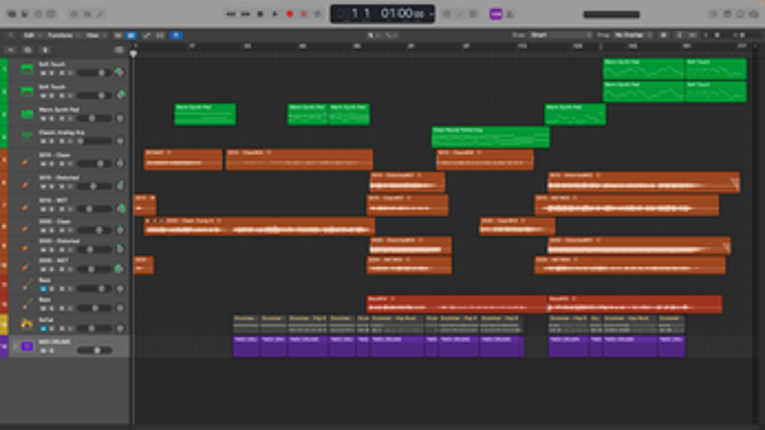This screenshot has height=430, width=765.
Task: Adjust the MIDI DRUMS volume slider
Action: [x=96, y=351]
